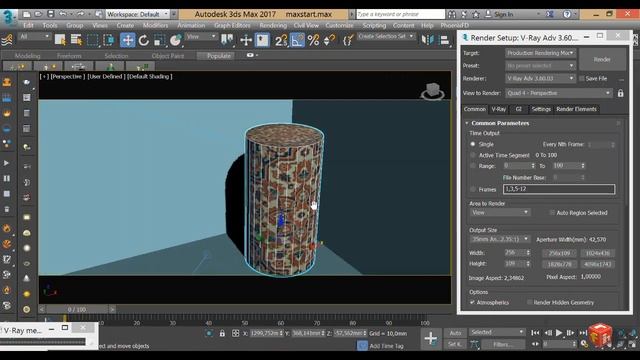
Task: Go to the start frame
Action: [x=535, y=333]
